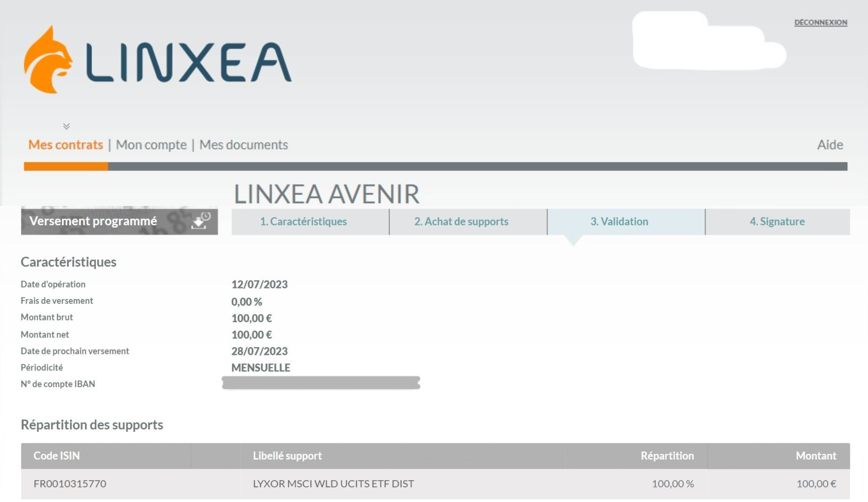868x502 pixels.
Task: Click the orange progress bar segment
Action: click(x=65, y=166)
